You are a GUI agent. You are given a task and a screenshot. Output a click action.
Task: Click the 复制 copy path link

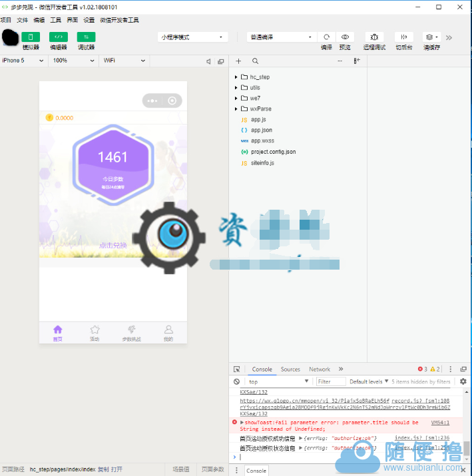click(x=103, y=469)
